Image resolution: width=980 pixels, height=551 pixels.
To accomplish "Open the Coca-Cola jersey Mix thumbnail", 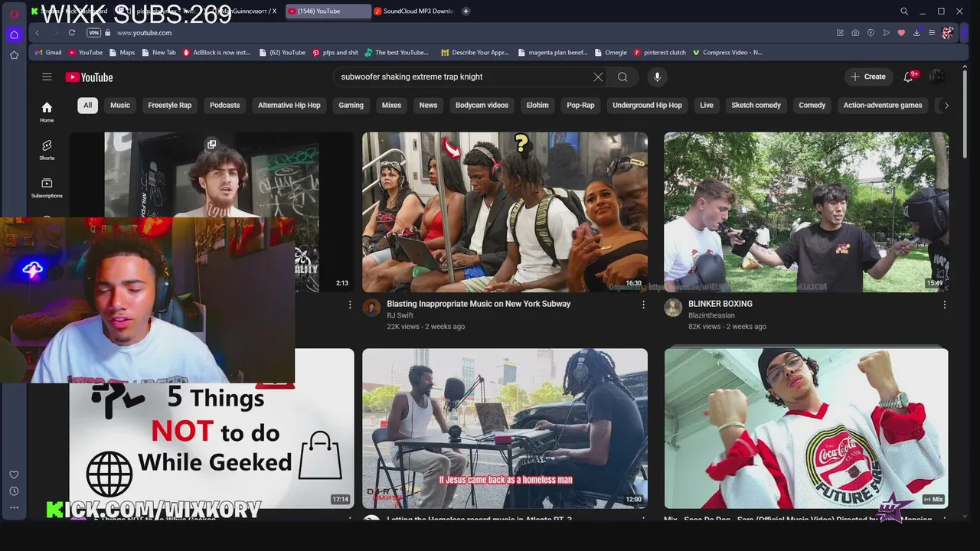I will [x=806, y=429].
